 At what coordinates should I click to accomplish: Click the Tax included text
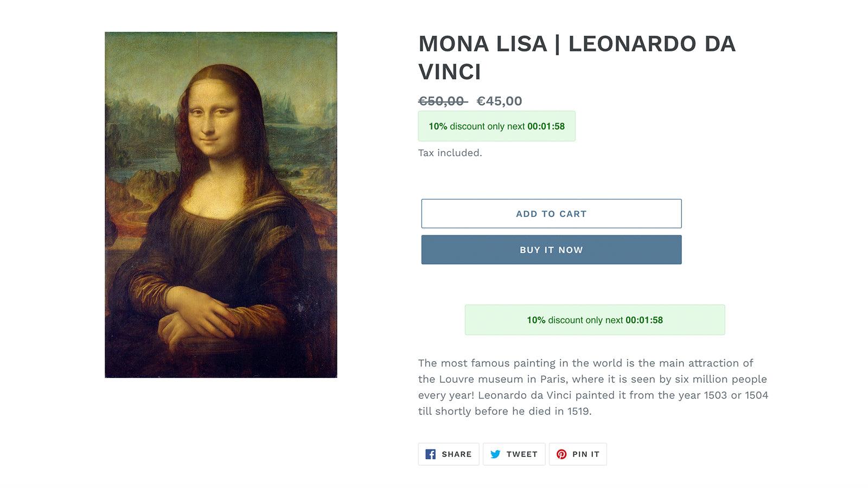point(450,153)
